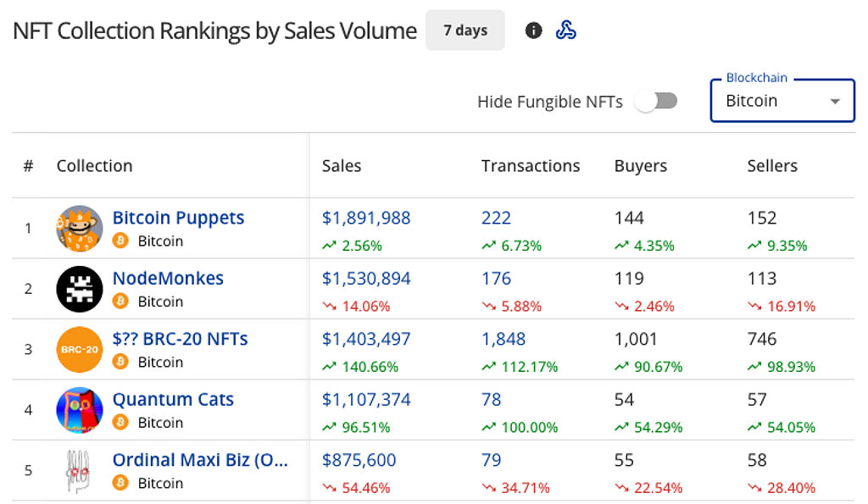Screen dimensions: 868x504
Task: Click the info icon beside 7 days
Action: tap(533, 31)
